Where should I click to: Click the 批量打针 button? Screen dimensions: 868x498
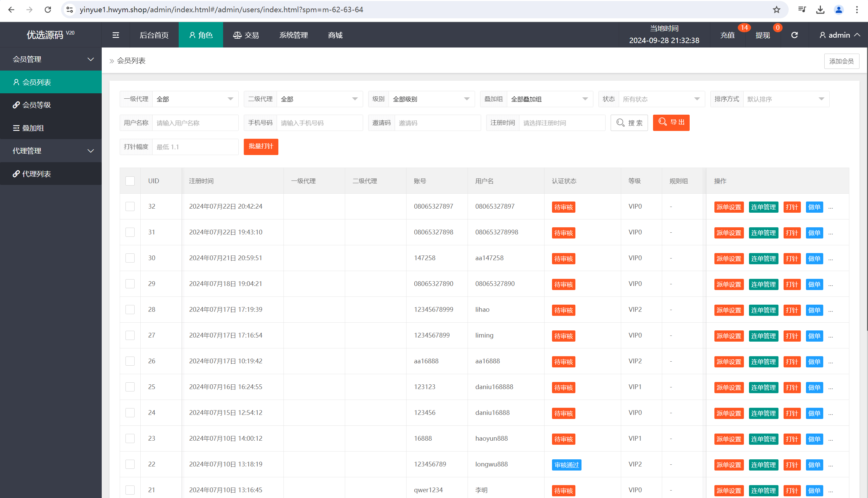click(x=260, y=147)
